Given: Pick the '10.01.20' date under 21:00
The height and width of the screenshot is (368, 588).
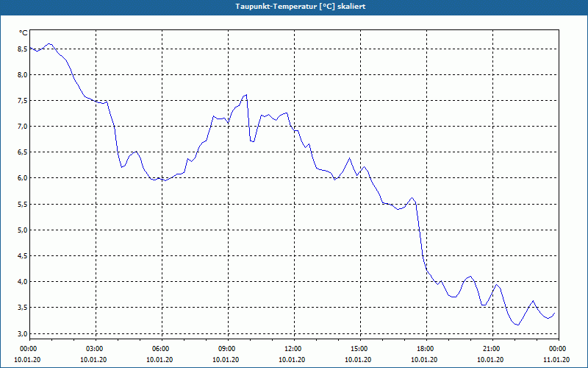Looking at the screenshot, I should click(x=490, y=360).
